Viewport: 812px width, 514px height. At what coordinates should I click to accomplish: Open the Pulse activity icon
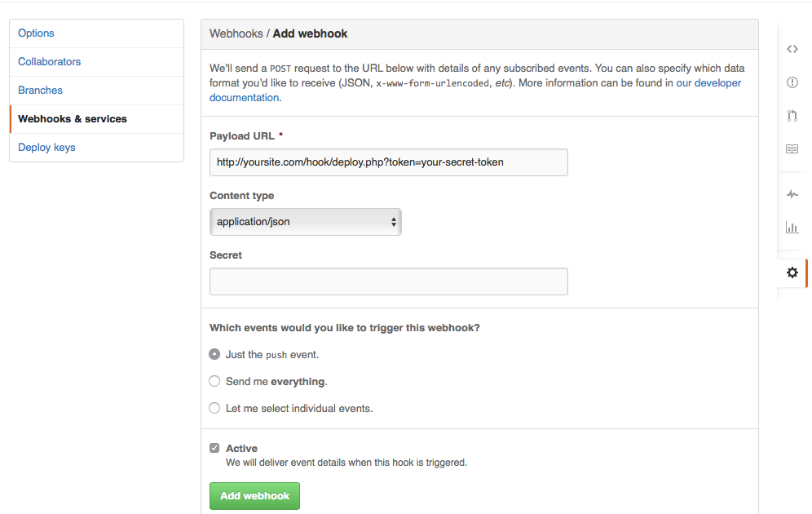pyautogui.click(x=792, y=194)
